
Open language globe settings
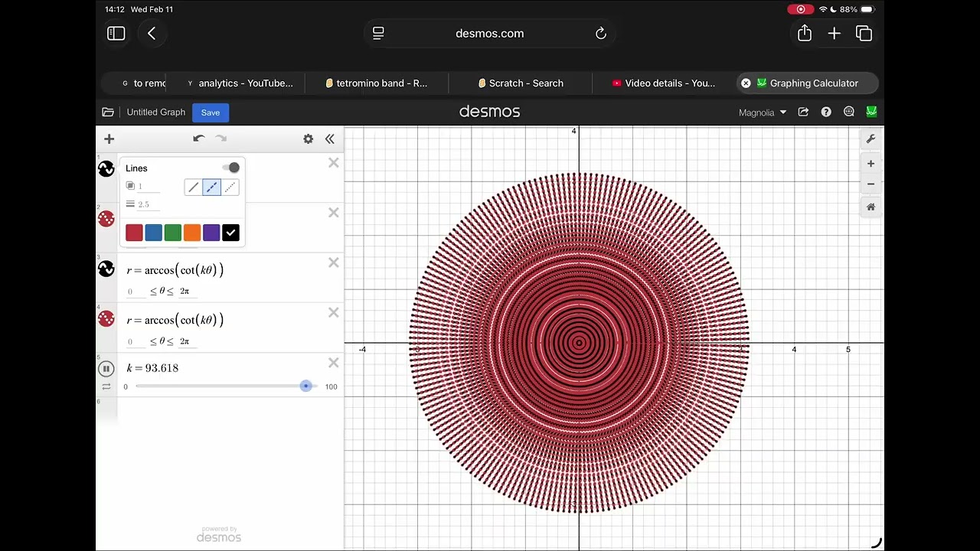click(849, 112)
